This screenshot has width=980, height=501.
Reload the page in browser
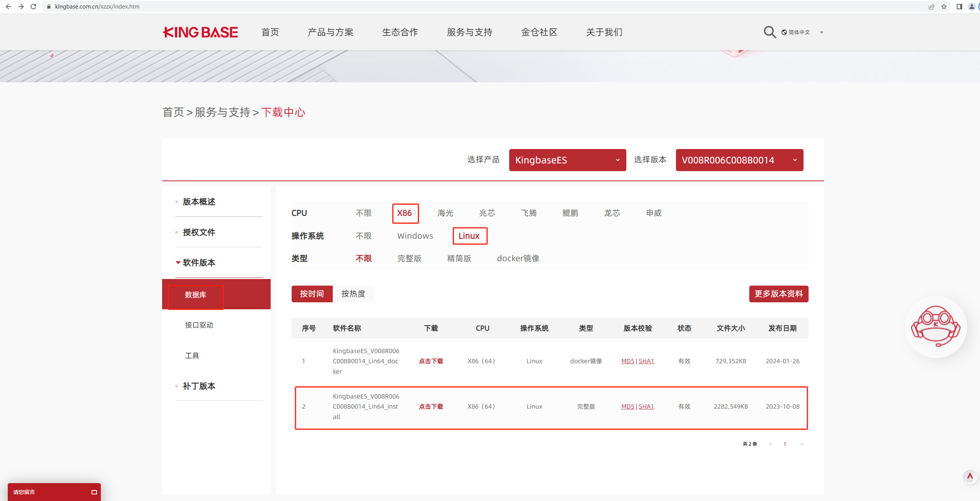point(33,7)
